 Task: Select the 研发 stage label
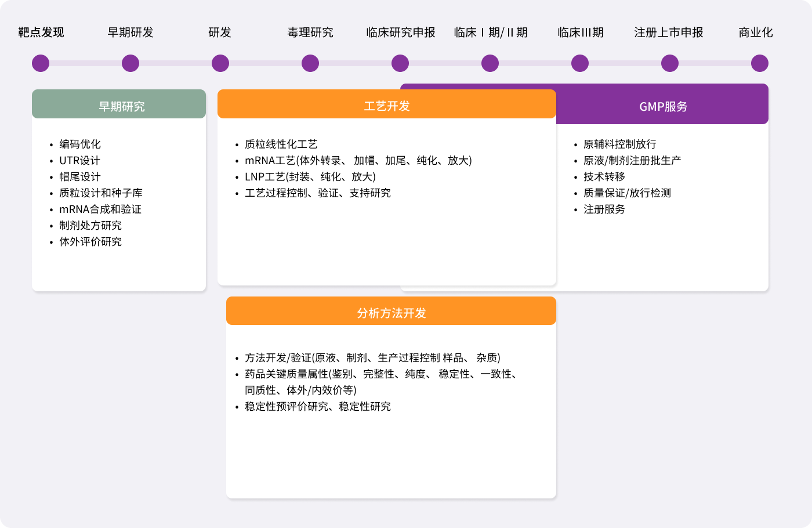coord(220,32)
